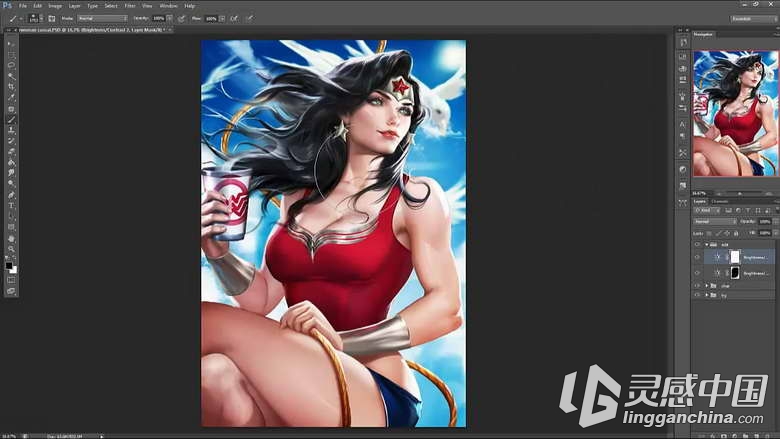Click the Layers panel tab
Screen dimensions: 780x439
click(700, 201)
